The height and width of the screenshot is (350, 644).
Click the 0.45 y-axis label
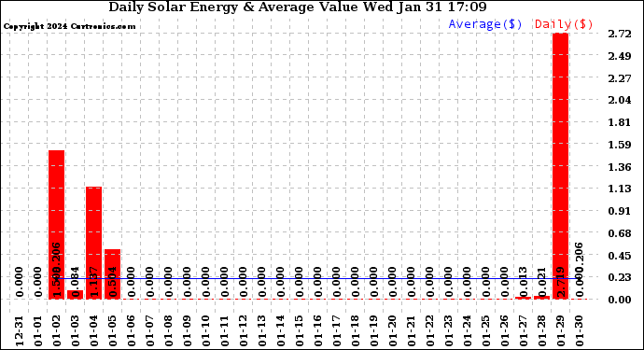tap(620, 256)
